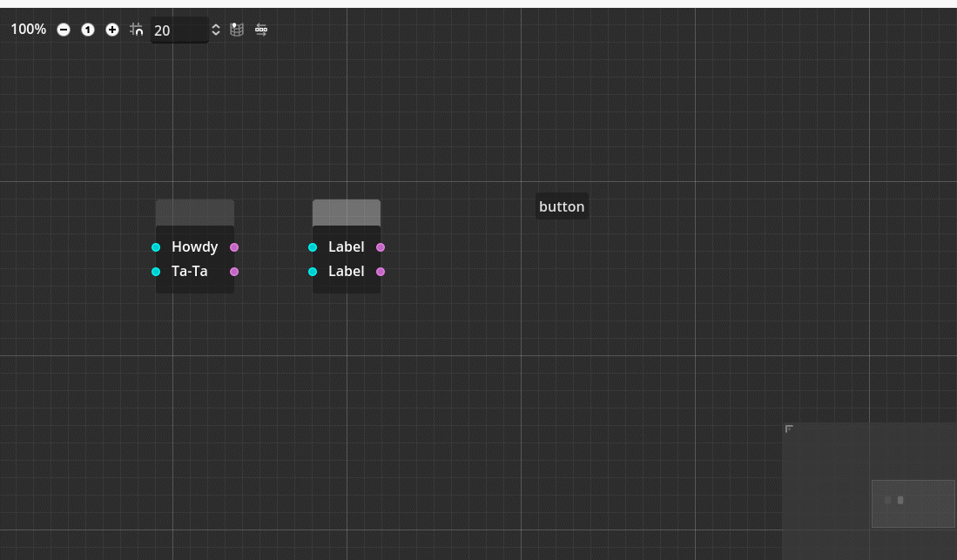Increase grid size with the stepper arrows

click(215, 25)
